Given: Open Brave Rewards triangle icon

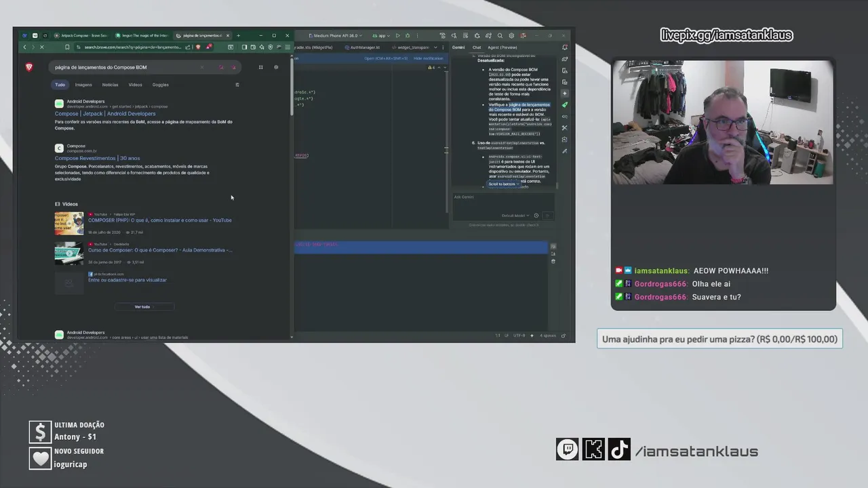Looking at the screenshot, I should [x=209, y=47].
